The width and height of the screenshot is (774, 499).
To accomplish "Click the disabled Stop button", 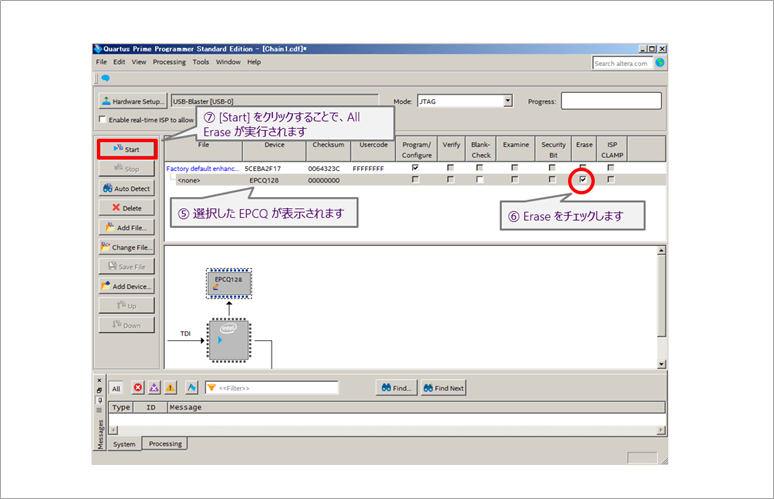I will point(127,169).
